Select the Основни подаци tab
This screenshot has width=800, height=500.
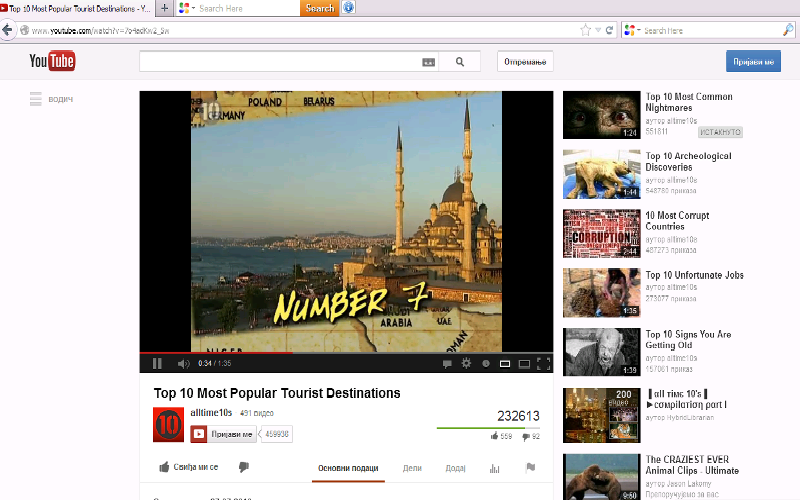[x=348, y=468]
